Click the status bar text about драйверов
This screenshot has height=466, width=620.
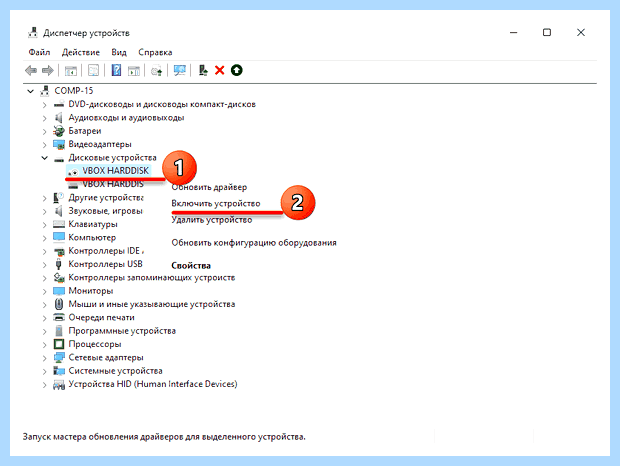[x=164, y=437]
